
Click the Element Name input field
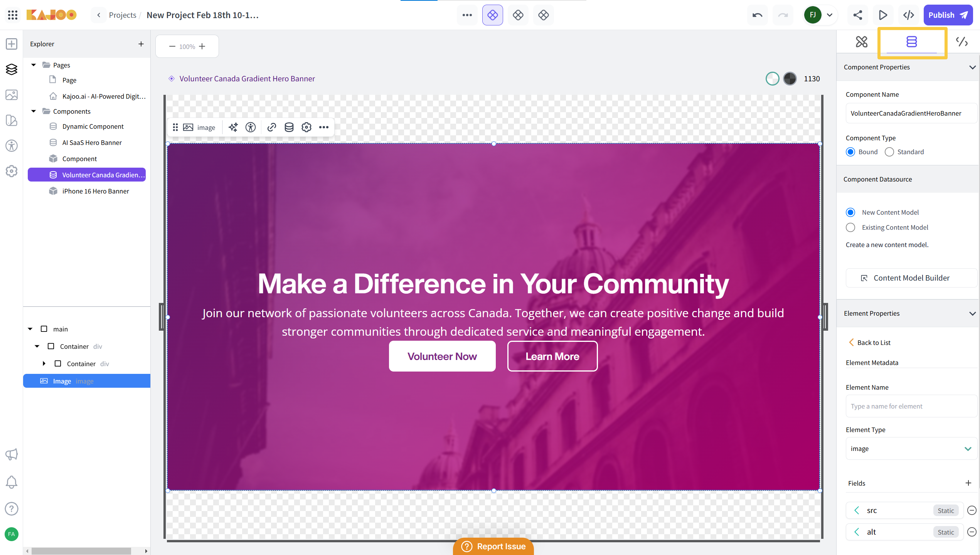[x=911, y=406]
